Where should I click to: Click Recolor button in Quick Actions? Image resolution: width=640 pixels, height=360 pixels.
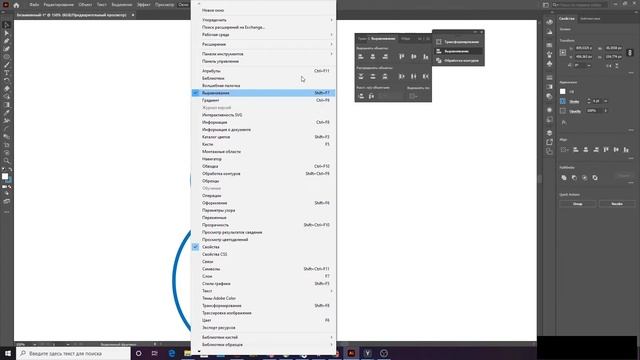(617, 204)
